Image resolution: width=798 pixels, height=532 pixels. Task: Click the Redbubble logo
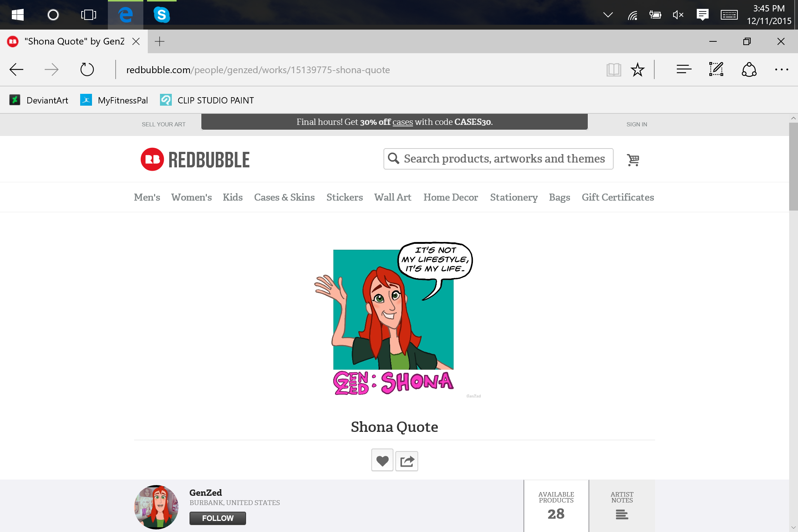195,160
